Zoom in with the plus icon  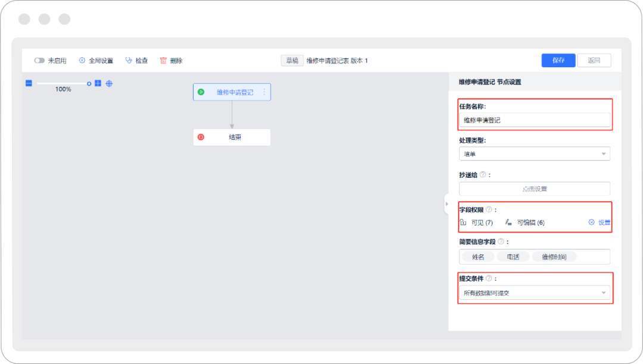(98, 83)
